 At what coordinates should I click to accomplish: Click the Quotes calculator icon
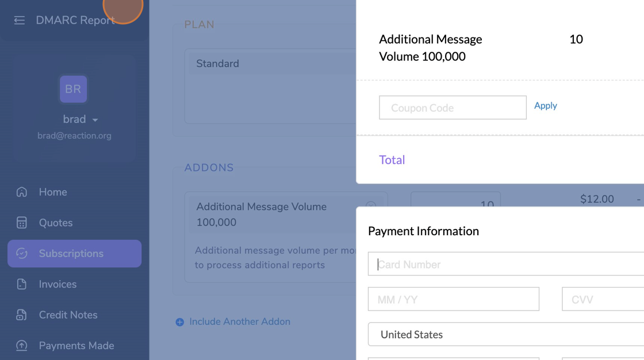click(22, 223)
